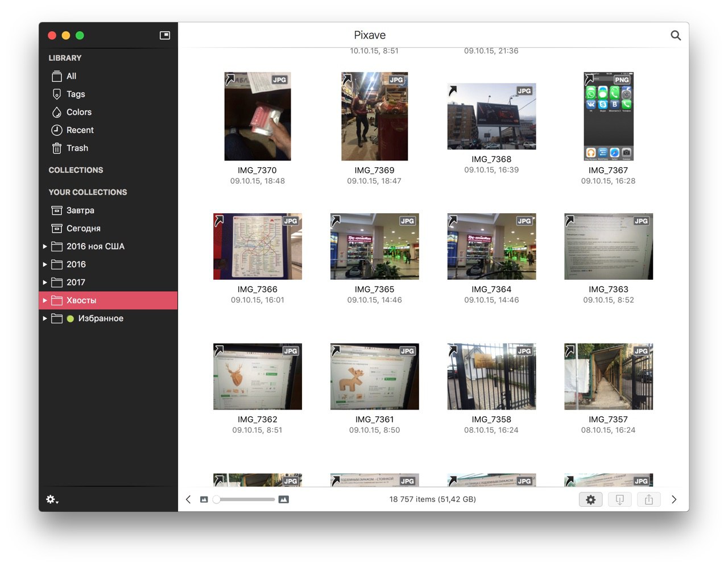
Task: Select moose thumbnail IMG_7361
Action: (x=374, y=376)
